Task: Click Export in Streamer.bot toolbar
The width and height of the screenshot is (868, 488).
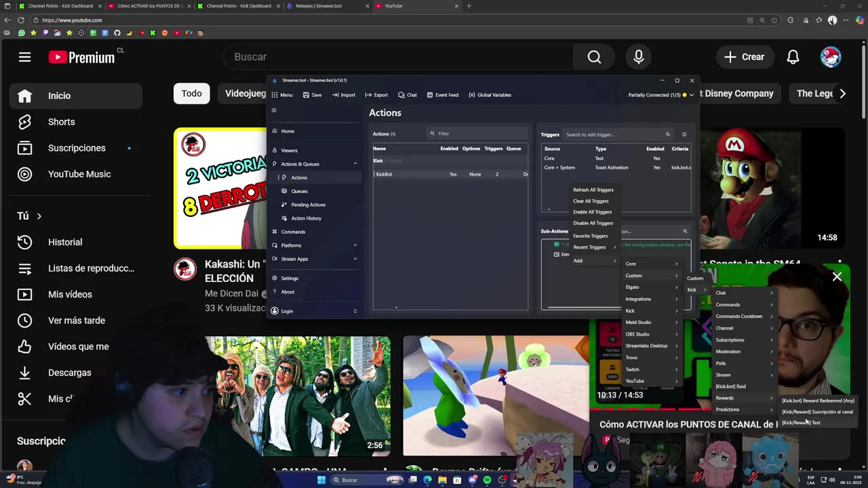Action: point(376,95)
